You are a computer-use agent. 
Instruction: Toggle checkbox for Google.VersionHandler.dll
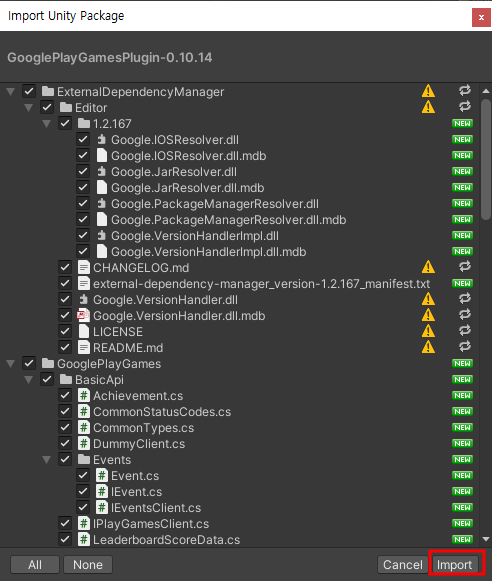(x=65, y=299)
